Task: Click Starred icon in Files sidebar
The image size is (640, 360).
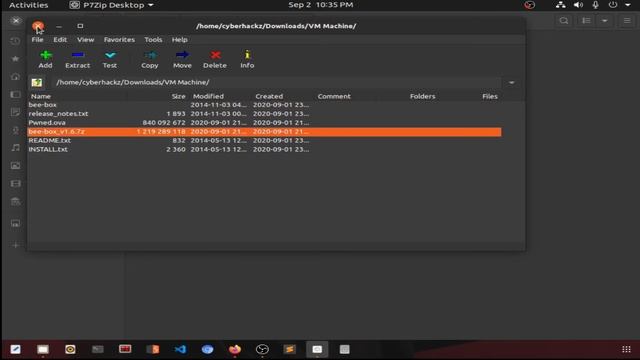Action: click(x=15, y=59)
